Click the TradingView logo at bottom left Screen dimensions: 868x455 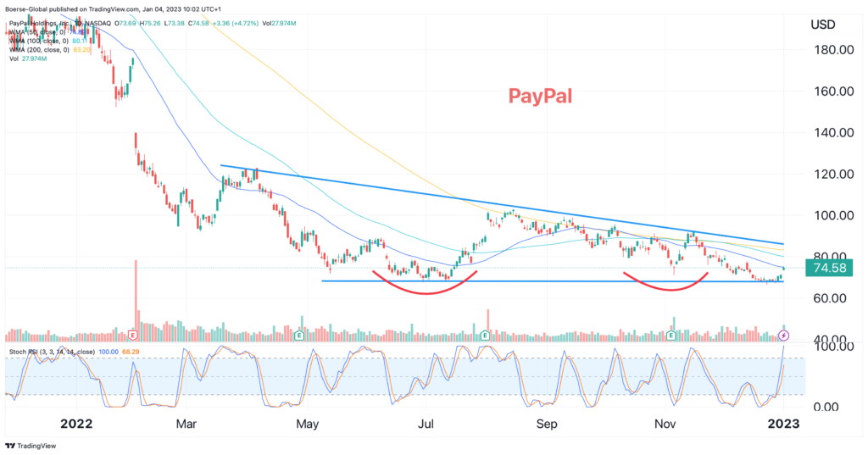tap(31, 446)
